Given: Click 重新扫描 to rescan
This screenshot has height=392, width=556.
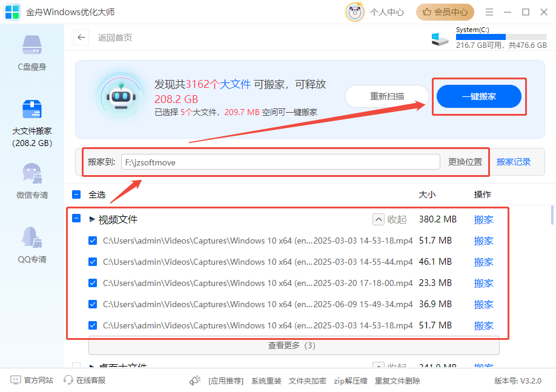Looking at the screenshot, I should click(387, 96).
